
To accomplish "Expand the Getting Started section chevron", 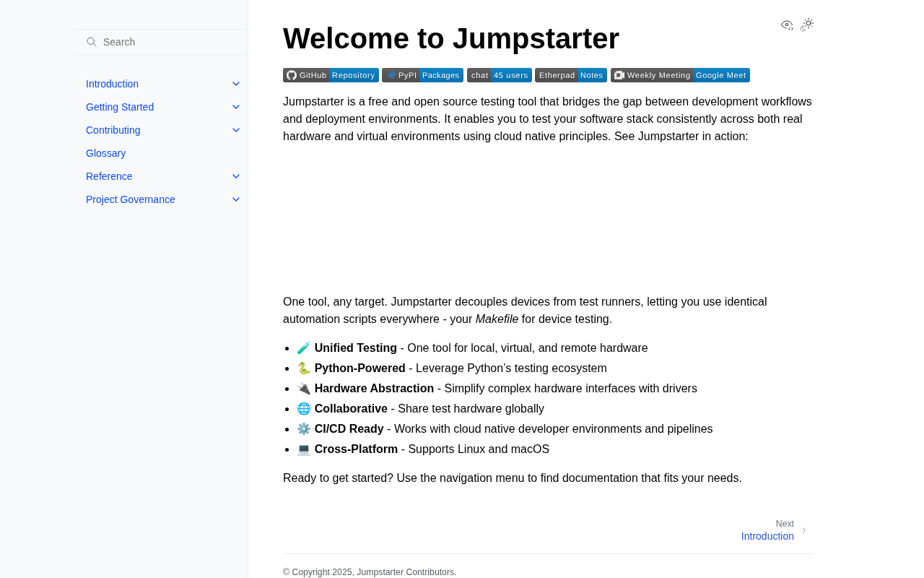I will (x=236, y=107).
